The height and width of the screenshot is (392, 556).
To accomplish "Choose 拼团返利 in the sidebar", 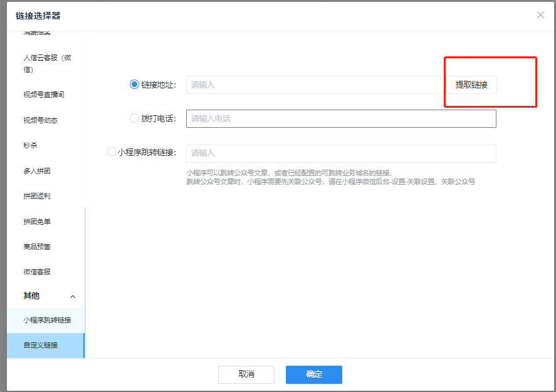I will [x=37, y=196].
